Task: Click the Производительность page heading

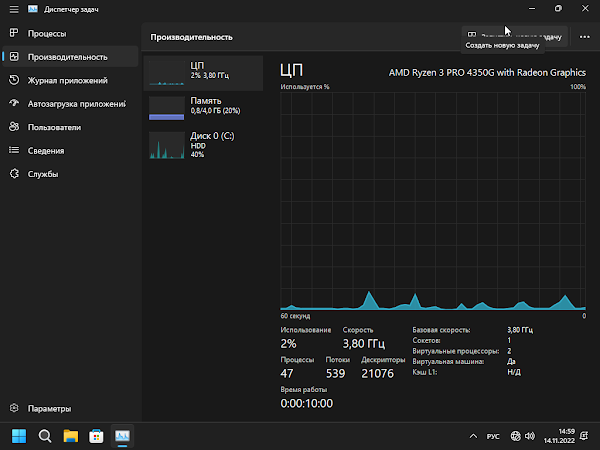Action: pyautogui.click(x=191, y=37)
